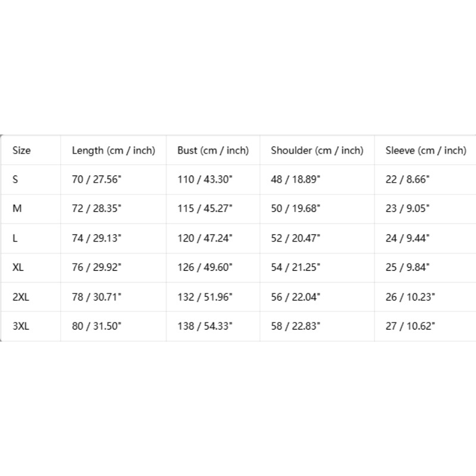Click the 3XL size row label
This screenshot has height=476, width=476.
(x=21, y=326)
